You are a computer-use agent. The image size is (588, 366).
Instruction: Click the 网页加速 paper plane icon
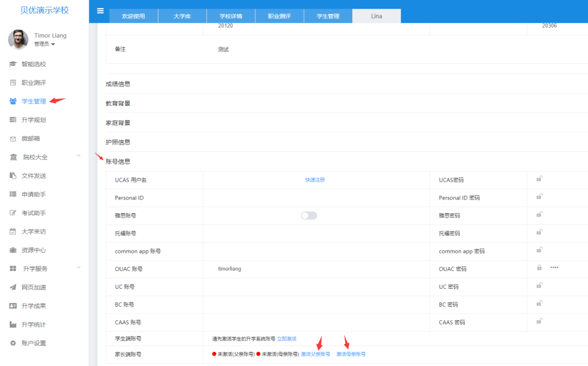[x=13, y=287]
